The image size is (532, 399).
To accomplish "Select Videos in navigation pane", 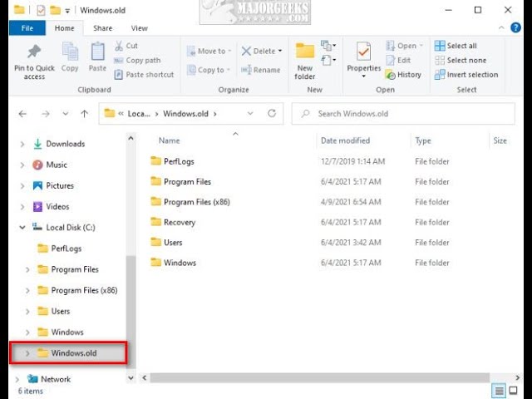I will [57, 207].
